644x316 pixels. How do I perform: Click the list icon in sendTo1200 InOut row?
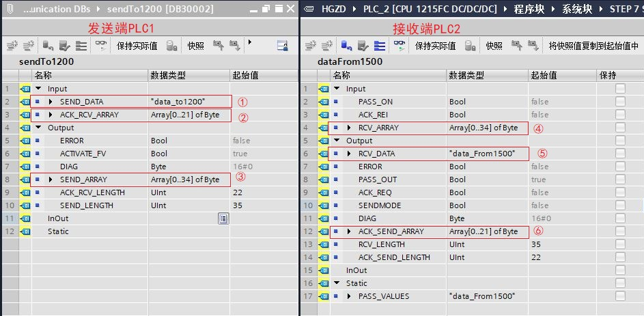coord(223,218)
